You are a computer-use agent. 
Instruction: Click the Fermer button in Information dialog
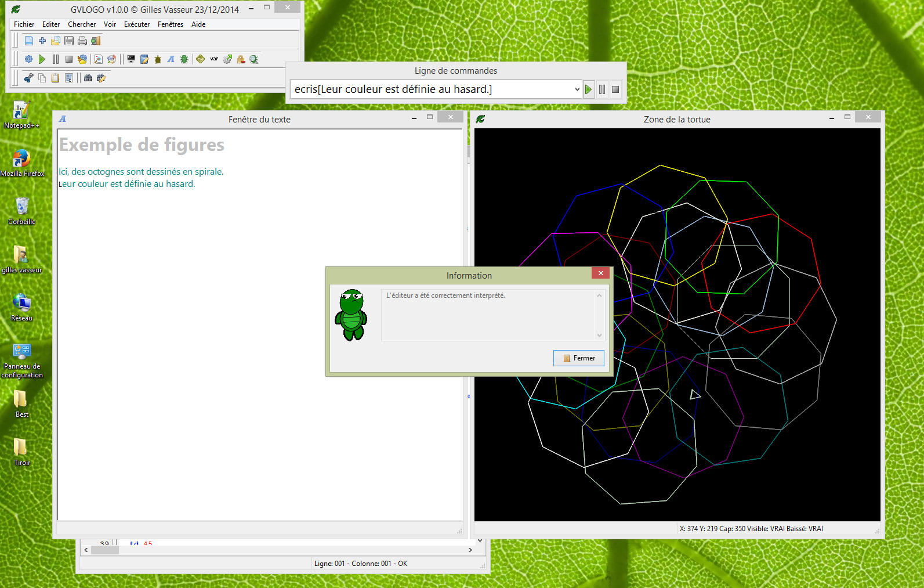pyautogui.click(x=579, y=358)
